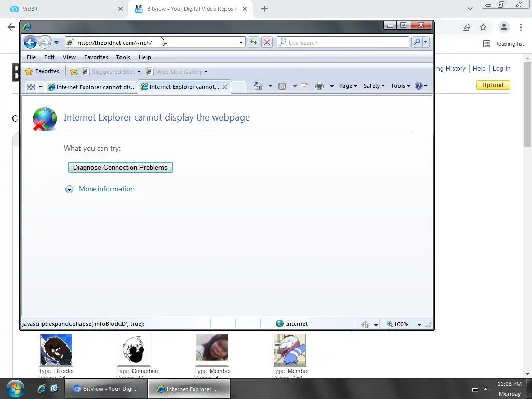Click the Chrome new tab plus button

tap(264, 9)
